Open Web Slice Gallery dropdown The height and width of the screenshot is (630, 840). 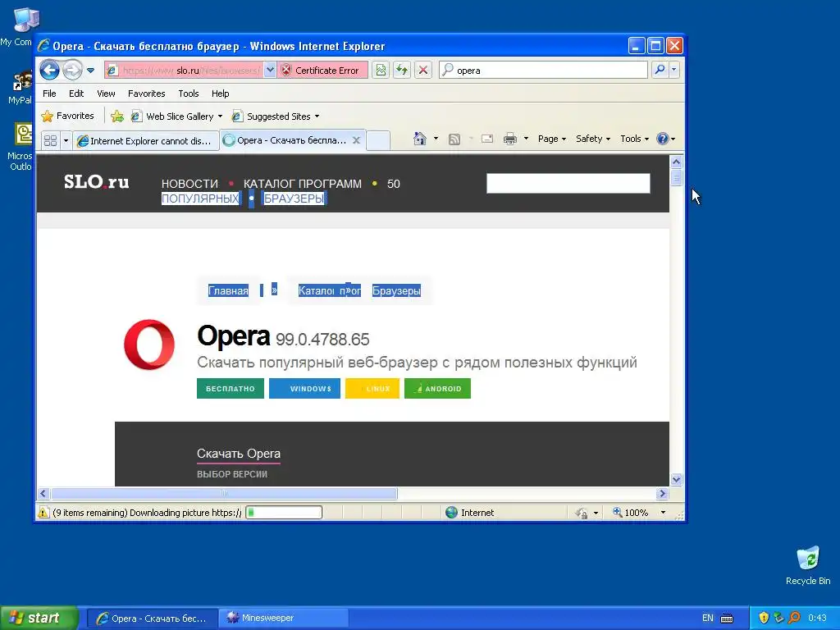[177, 116]
